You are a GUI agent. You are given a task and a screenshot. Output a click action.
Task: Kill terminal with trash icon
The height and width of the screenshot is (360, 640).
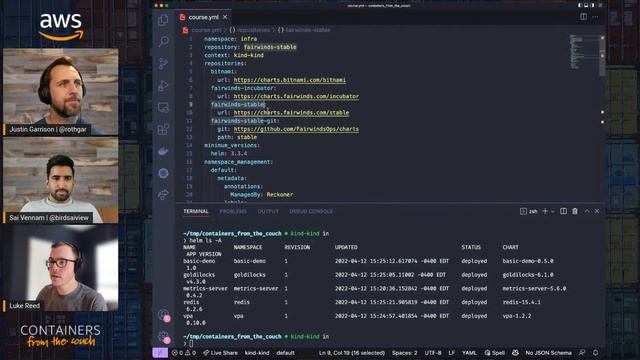tap(575, 211)
